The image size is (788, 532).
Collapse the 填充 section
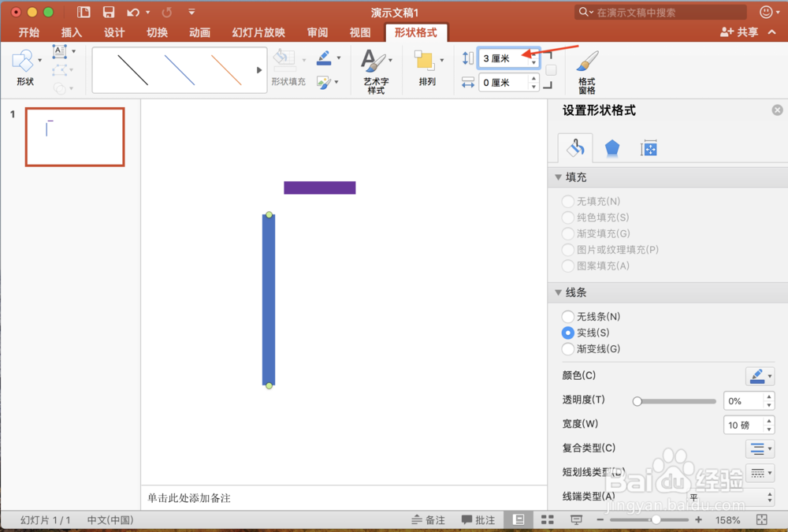coord(559,177)
